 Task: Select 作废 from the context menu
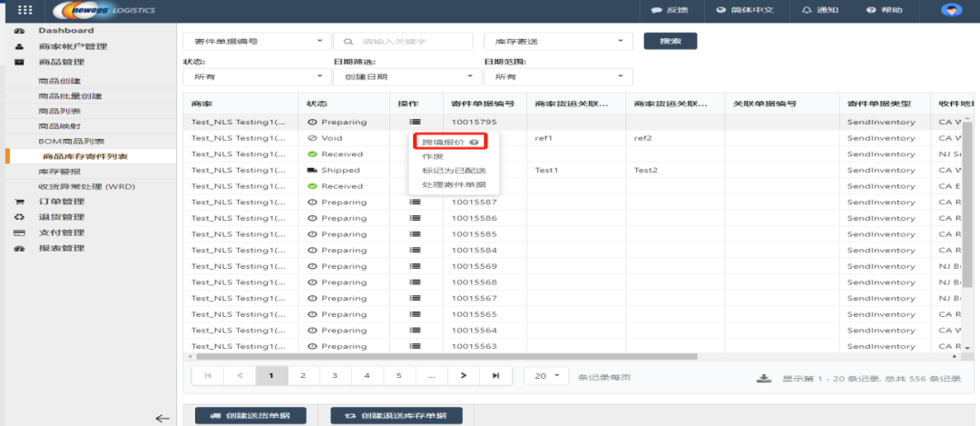[x=433, y=156]
